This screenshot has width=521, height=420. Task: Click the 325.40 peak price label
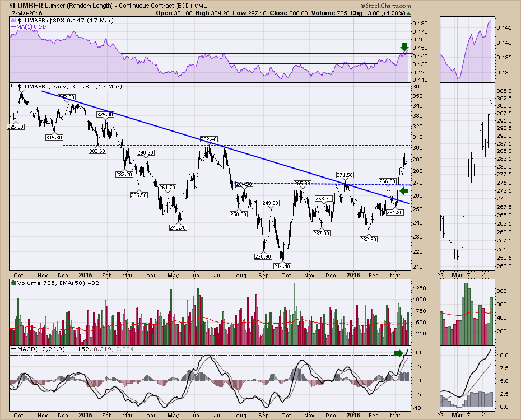pos(105,115)
